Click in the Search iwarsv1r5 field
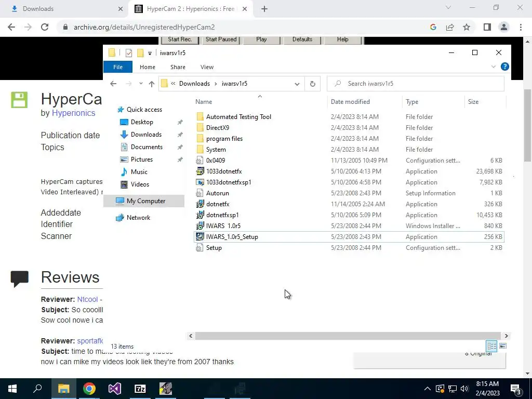This screenshot has height=399, width=532. (416, 84)
